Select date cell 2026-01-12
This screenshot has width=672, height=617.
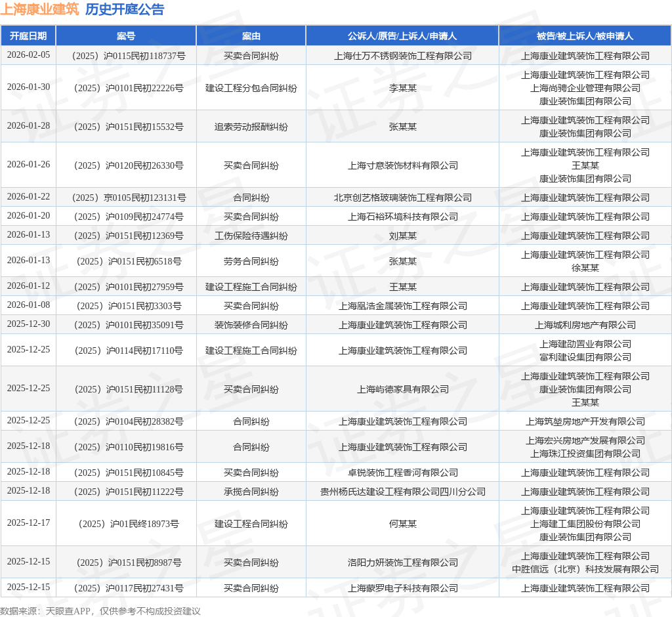pos(28,286)
